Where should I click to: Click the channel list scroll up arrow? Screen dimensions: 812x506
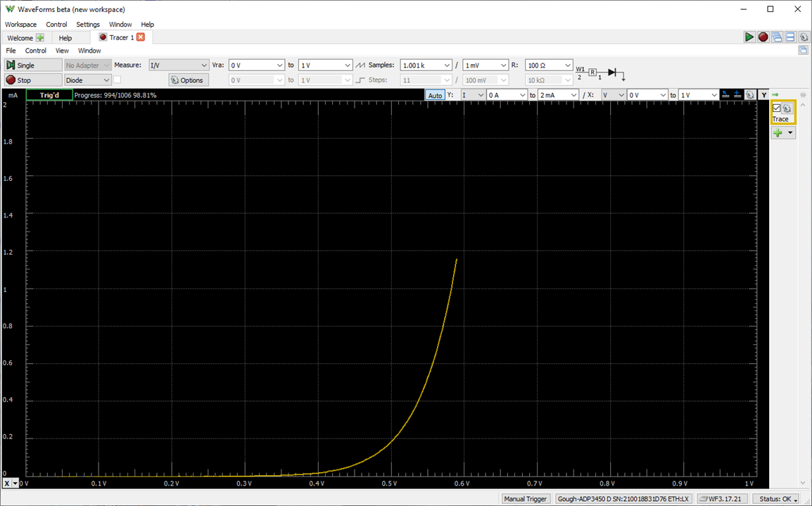(803, 105)
